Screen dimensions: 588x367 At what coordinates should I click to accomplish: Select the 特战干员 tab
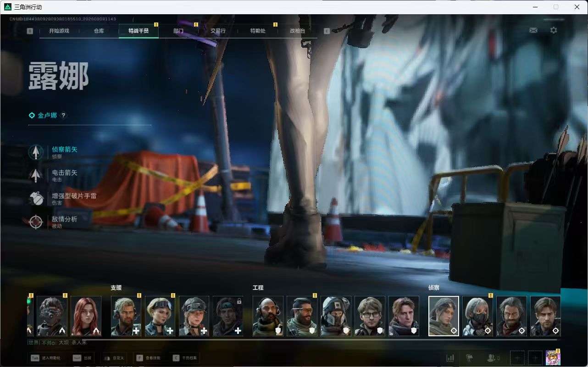[x=139, y=31]
